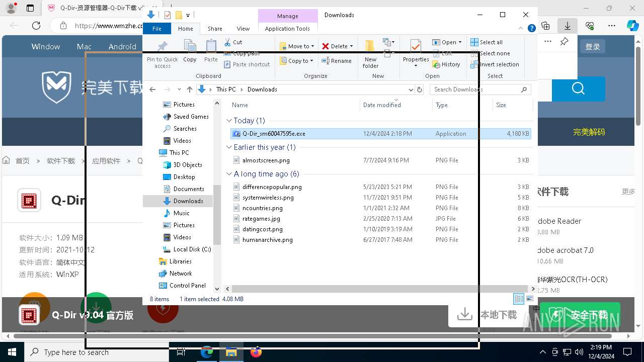644x362 pixels.
Task: Click the Windows Start button
Action: pos(12,352)
